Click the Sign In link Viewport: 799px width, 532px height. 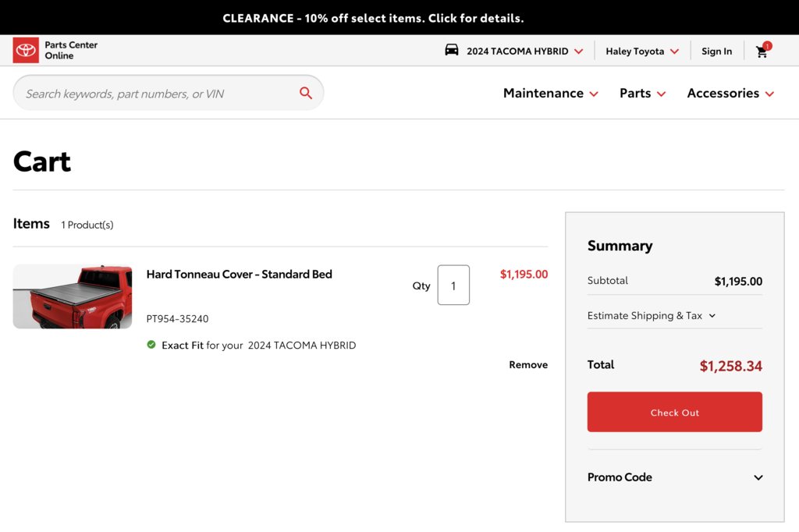(716, 51)
